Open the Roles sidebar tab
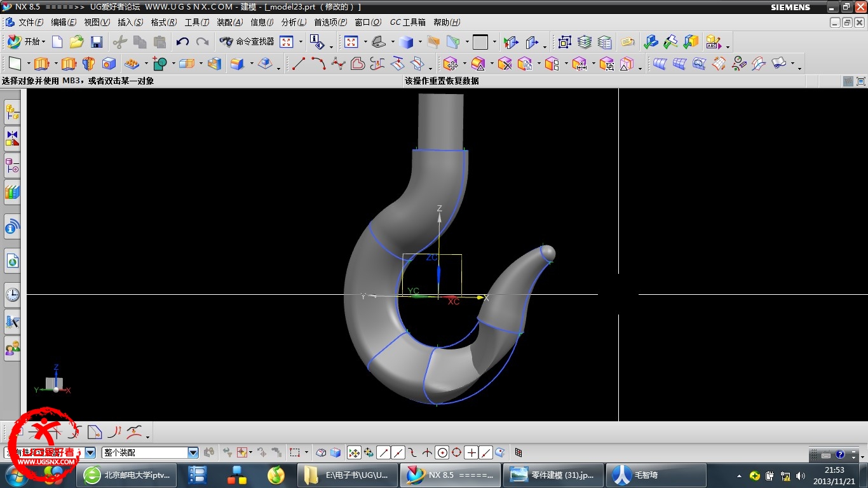Screen dimensions: 868x488 [x=12, y=348]
